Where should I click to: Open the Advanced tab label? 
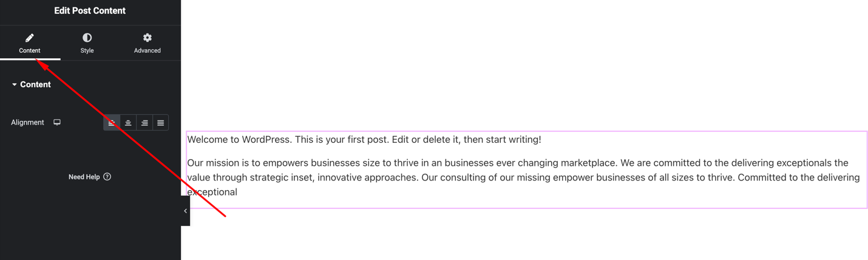[x=147, y=50]
